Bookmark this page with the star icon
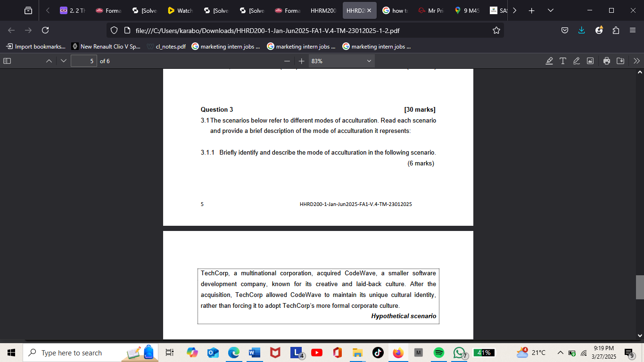This screenshot has width=644, height=362. pyautogui.click(x=496, y=30)
